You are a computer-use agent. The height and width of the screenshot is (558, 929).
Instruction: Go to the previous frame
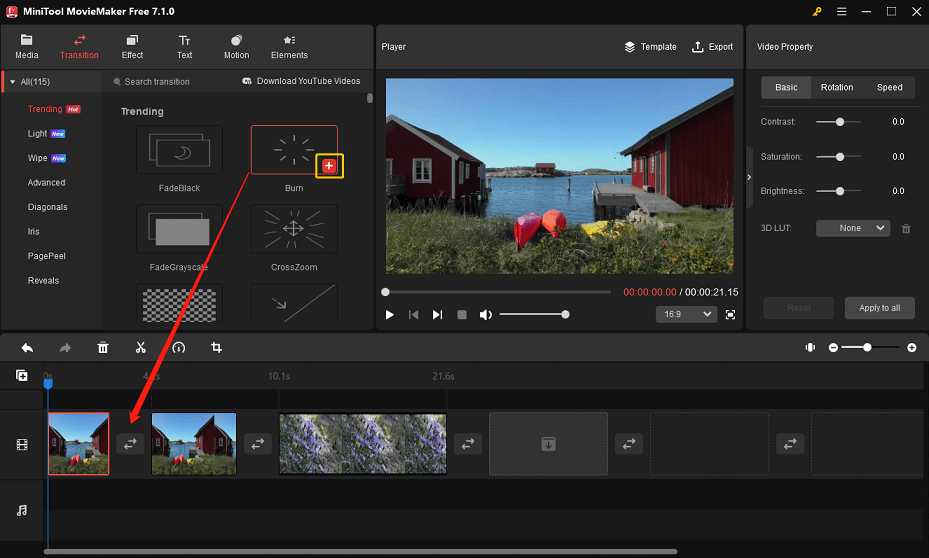(414, 315)
